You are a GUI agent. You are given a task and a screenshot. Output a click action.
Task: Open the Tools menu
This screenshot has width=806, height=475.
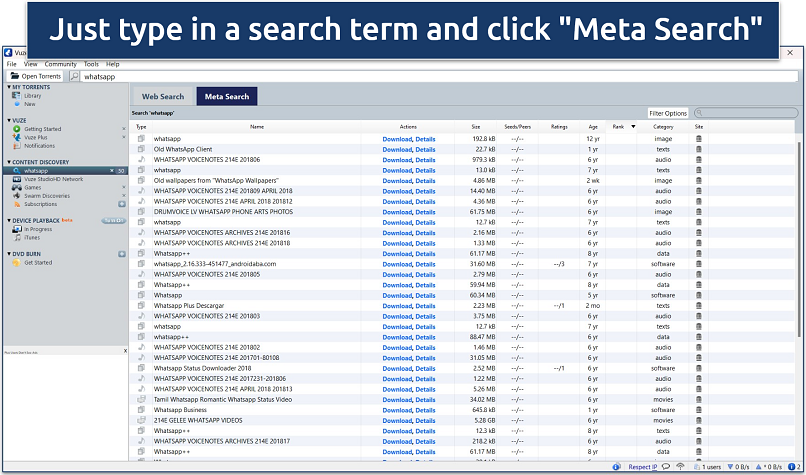click(91, 64)
